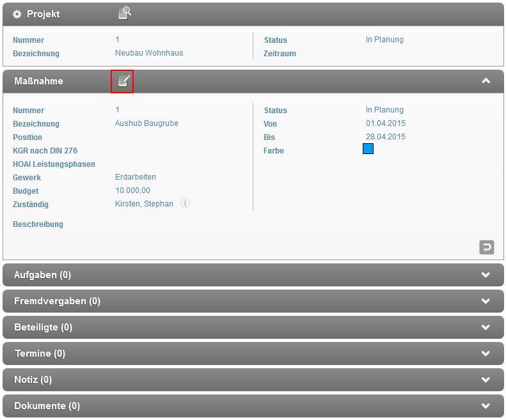Open project details with the magnifier document icon
This screenshot has height=420, width=506.
pyautogui.click(x=125, y=13)
